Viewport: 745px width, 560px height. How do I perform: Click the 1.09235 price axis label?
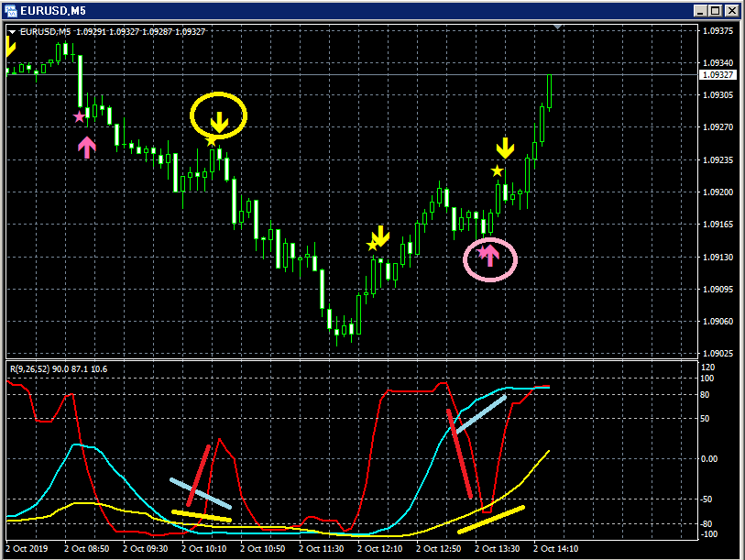(718, 159)
